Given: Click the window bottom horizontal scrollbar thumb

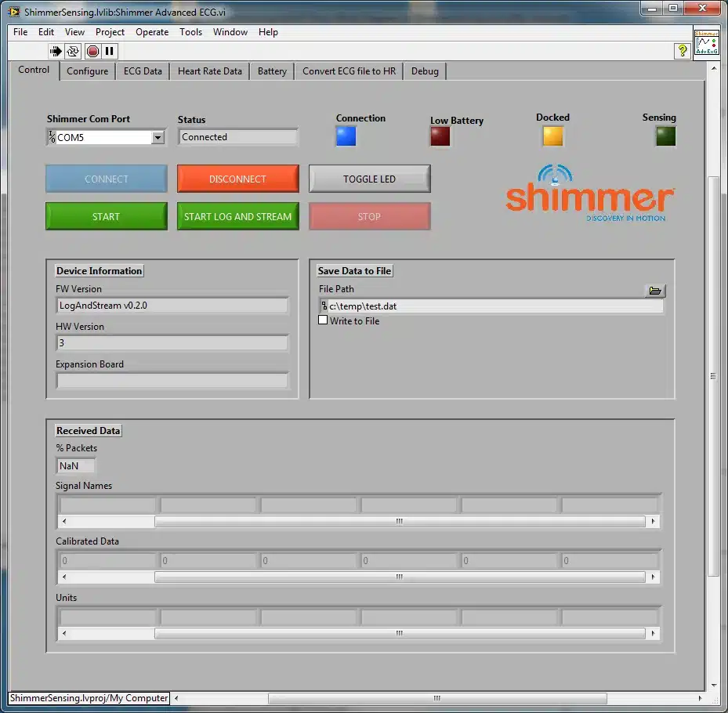Looking at the screenshot, I should point(437,697).
